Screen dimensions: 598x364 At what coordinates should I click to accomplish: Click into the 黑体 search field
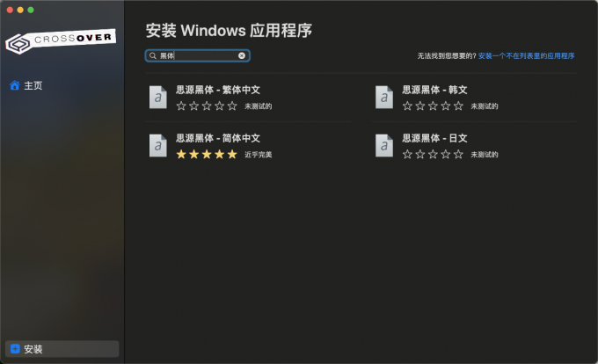(x=198, y=55)
